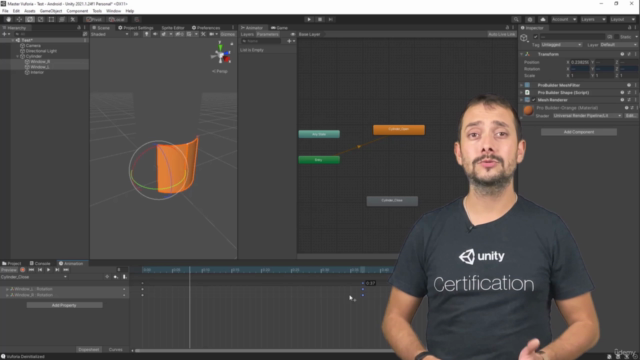The width and height of the screenshot is (640, 360).
Task: Toggle the Static checkbox in Inspector
Action: click(616, 37)
